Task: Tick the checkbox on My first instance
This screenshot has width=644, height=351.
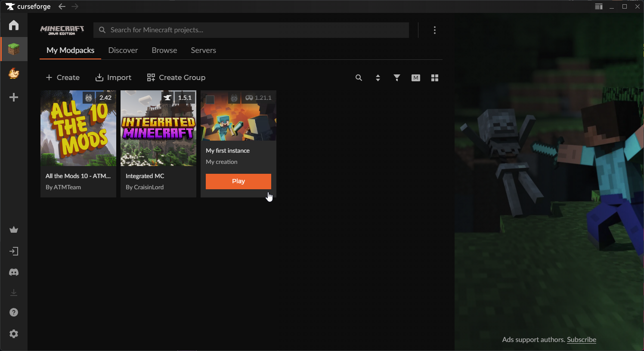Action: click(210, 99)
